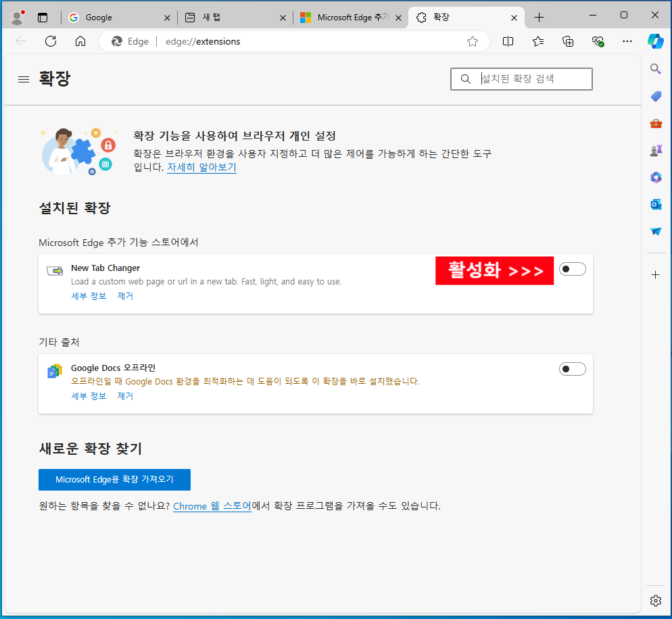The height and width of the screenshot is (619, 672).
Task: Go to the home page icon
Action: (80, 41)
